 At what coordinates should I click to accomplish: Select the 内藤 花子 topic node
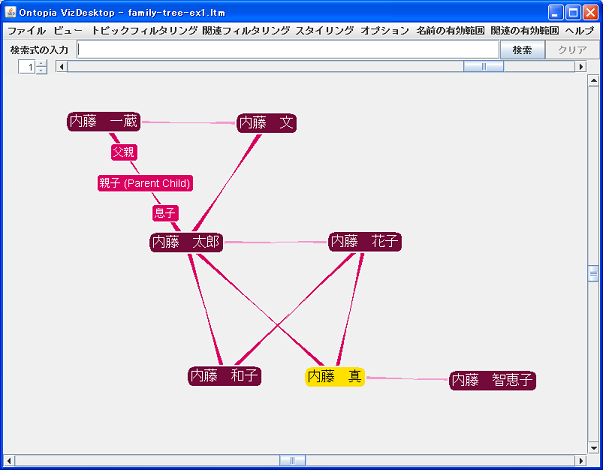pos(365,242)
